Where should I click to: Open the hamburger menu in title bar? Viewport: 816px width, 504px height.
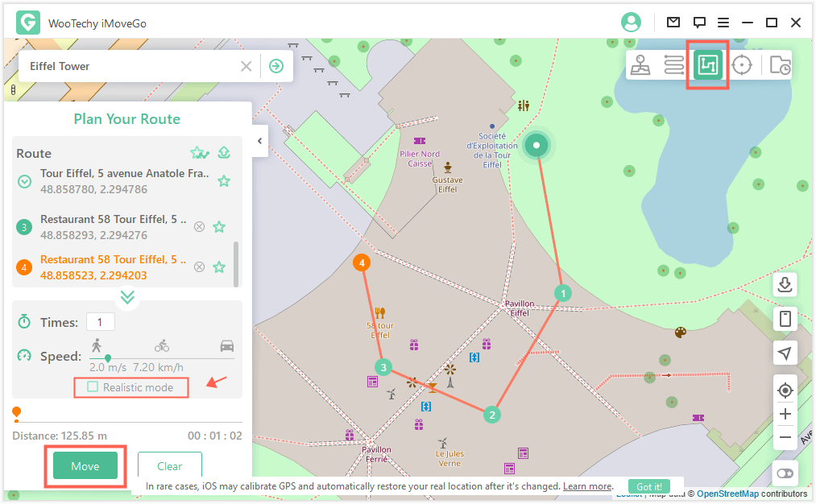723,23
